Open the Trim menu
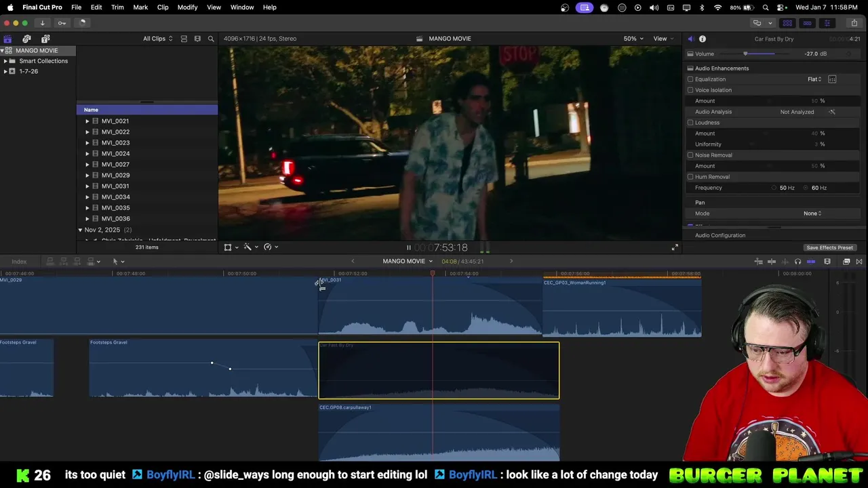 click(x=117, y=7)
